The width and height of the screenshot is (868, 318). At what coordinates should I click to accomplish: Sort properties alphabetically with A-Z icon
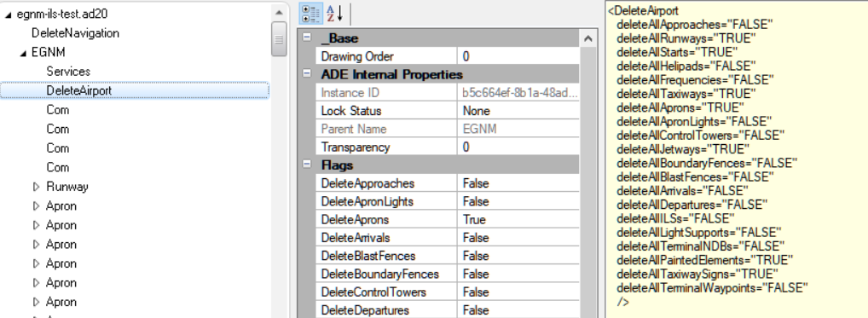334,14
